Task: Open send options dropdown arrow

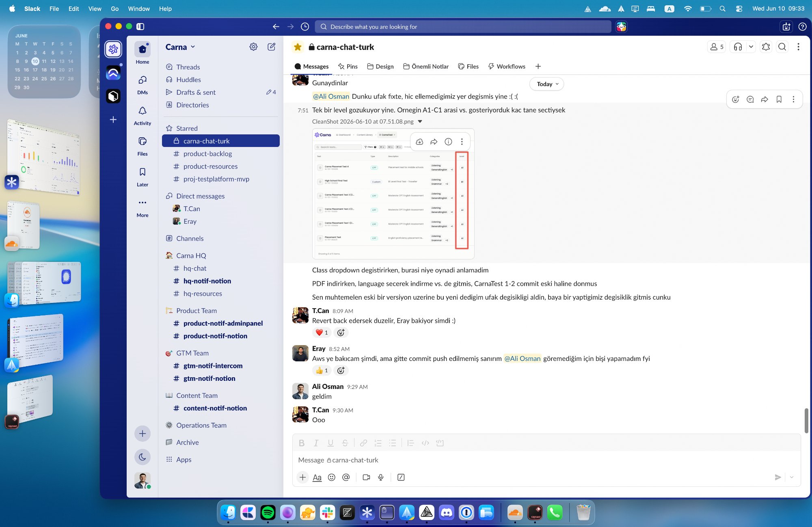Action: coord(792,477)
